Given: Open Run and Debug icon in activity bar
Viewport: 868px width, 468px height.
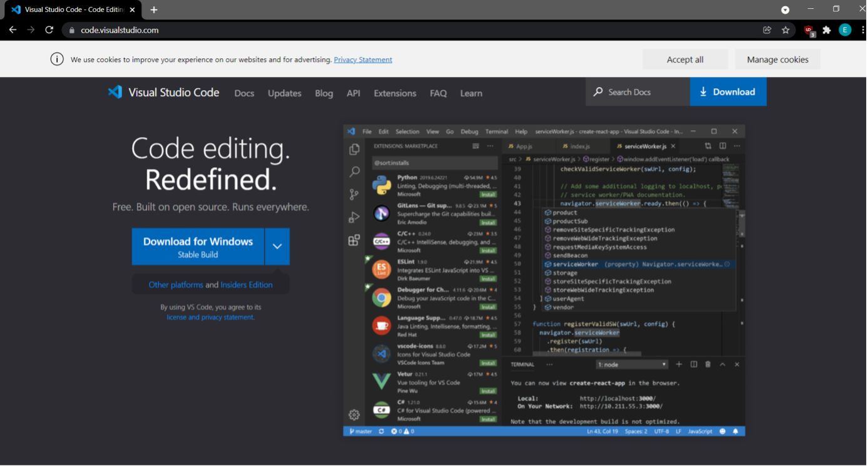Looking at the screenshot, I should [354, 217].
